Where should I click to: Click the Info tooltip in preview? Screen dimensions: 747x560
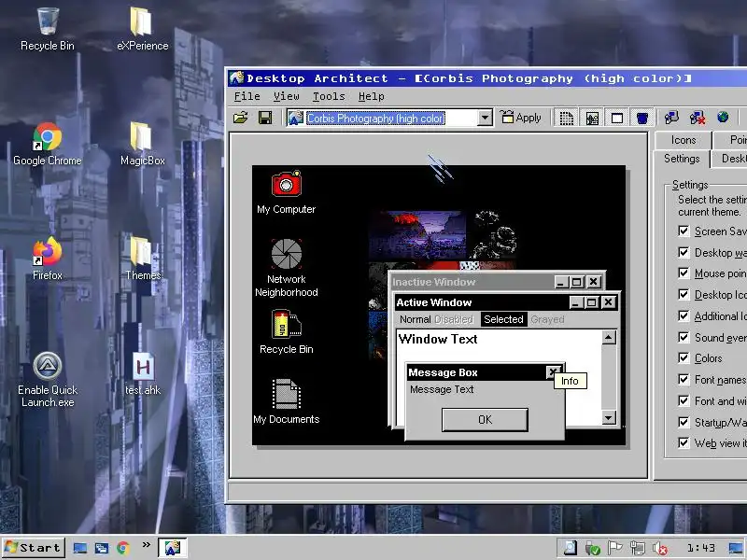pos(570,381)
